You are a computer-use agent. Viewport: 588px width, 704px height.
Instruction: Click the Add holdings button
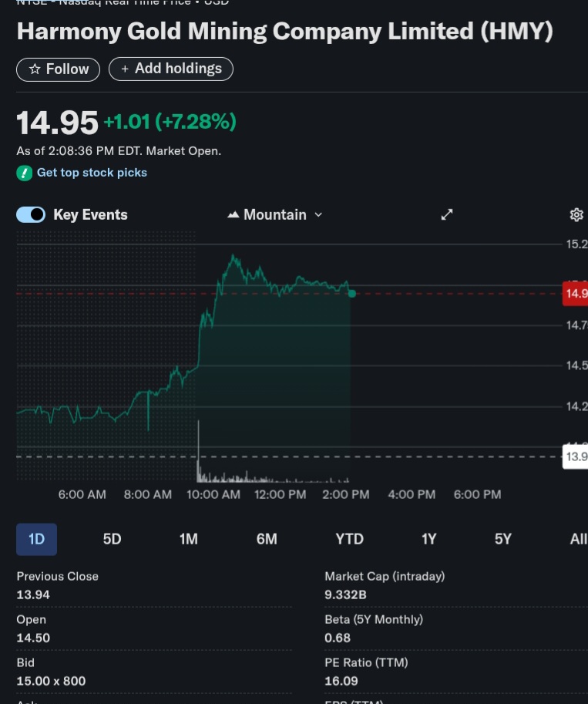171,69
